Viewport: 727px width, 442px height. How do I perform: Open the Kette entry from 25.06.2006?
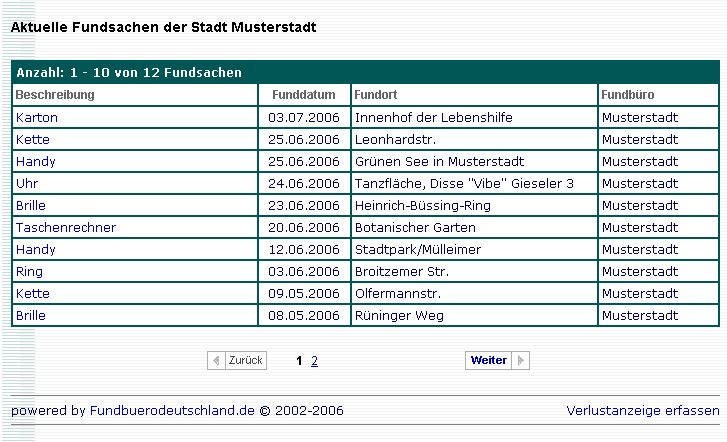pos(33,140)
